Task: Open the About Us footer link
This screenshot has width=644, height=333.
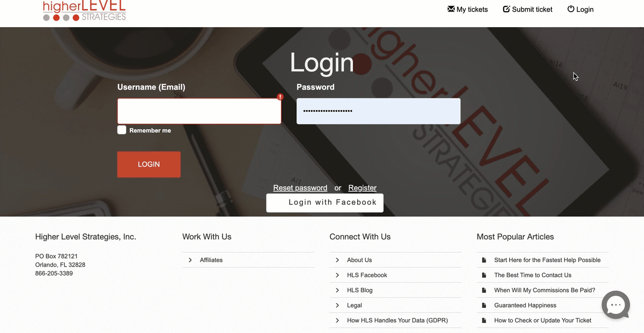Action: pos(360,260)
